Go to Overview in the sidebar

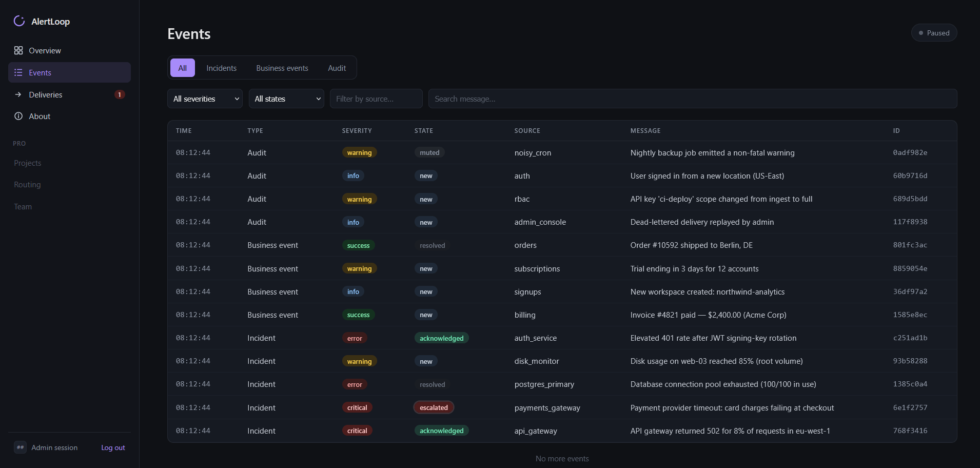[69, 50]
